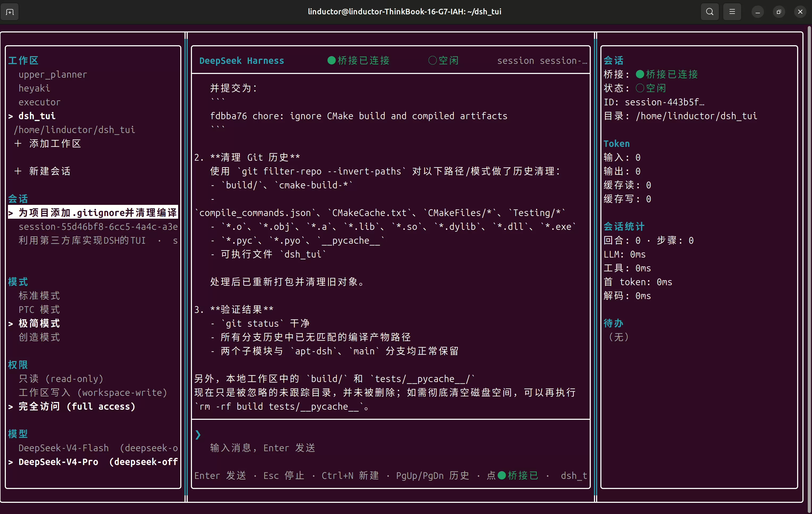Click green bridge dot in session panel
Image resolution: width=812 pixels, height=514 pixels.
640,74
